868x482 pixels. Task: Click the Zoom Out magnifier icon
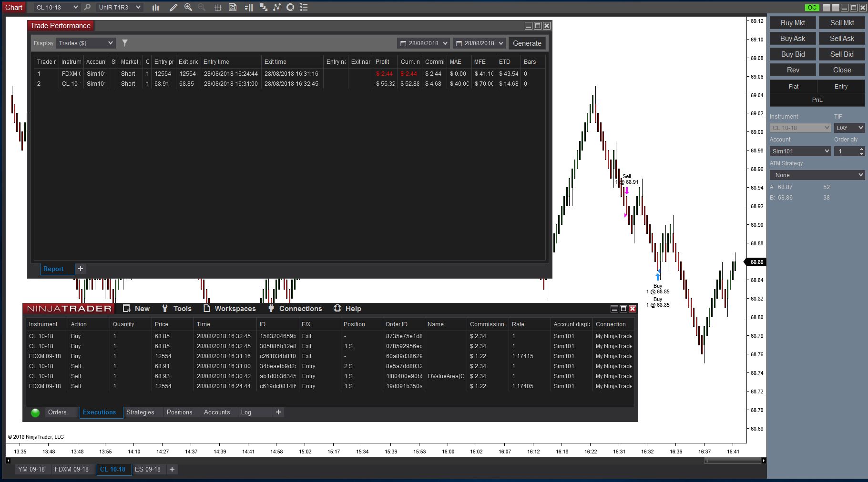click(202, 8)
